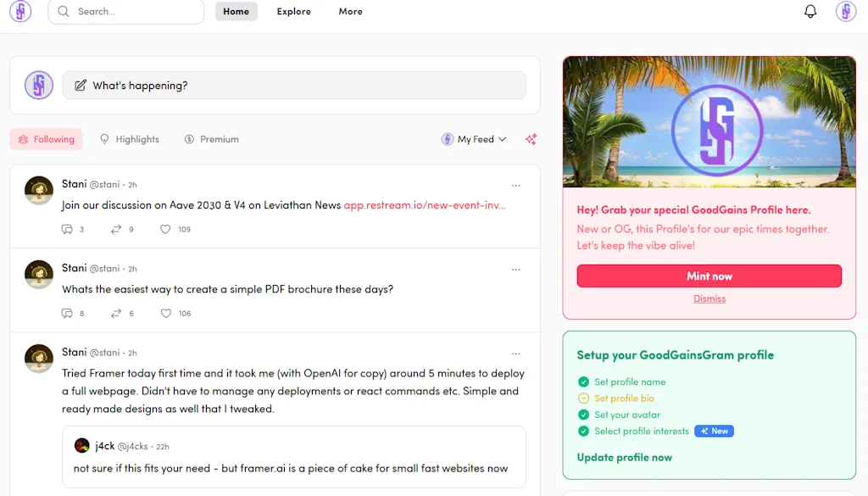Click the GoodGains logo in the top-left corner
The height and width of the screenshot is (496, 868).
[x=19, y=11]
